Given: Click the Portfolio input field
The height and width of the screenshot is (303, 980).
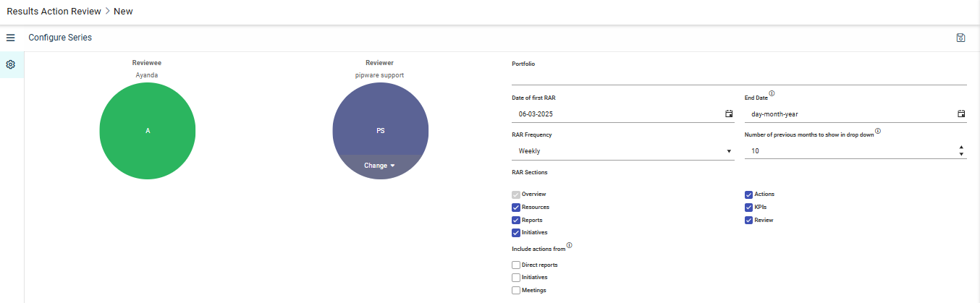Looking at the screenshot, I should [x=739, y=77].
